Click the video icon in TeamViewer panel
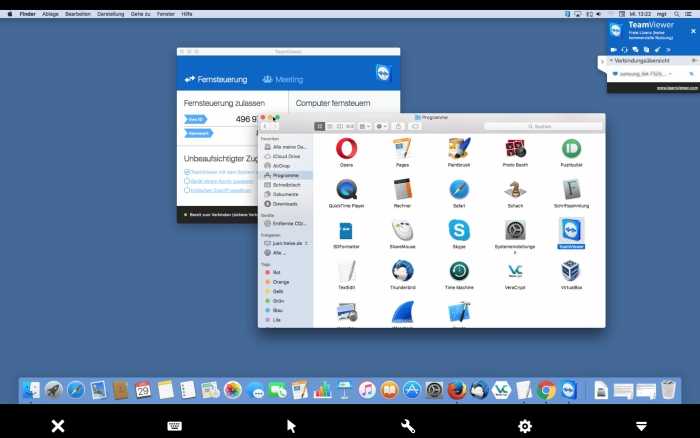 point(614,50)
